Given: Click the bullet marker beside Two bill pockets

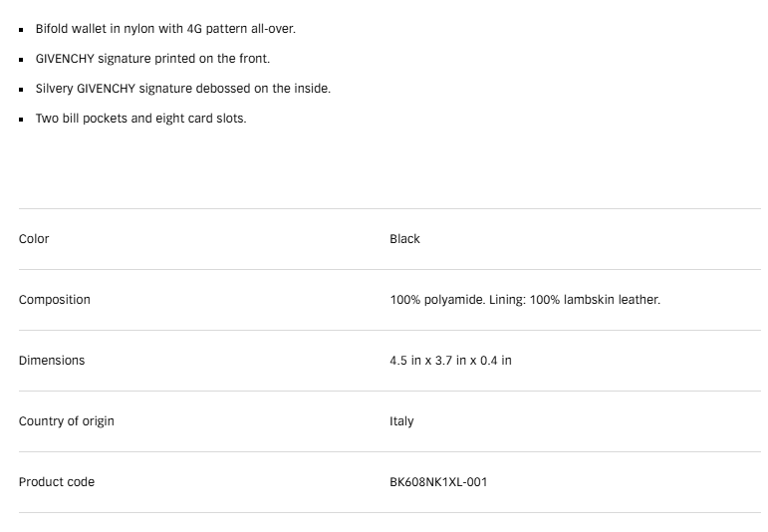Looking at the screenshot, I should 21,119.
